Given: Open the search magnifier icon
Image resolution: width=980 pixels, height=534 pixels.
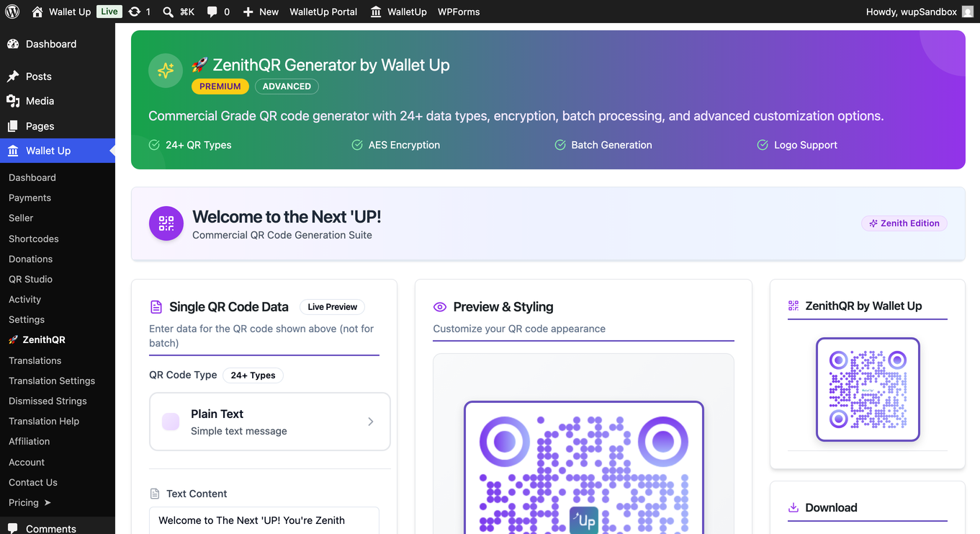Looking at the screenshot, I should coord(168,12).
